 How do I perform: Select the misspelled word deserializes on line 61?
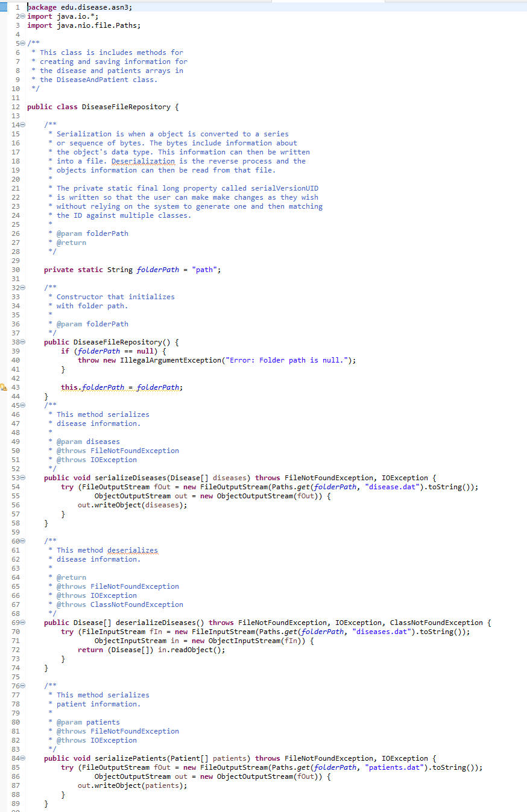tap(133, 550)
